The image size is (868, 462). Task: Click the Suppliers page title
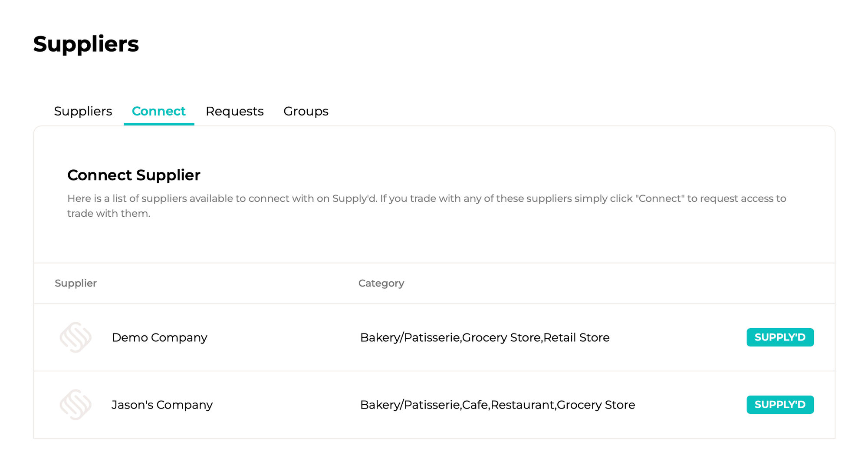[86, 44]
